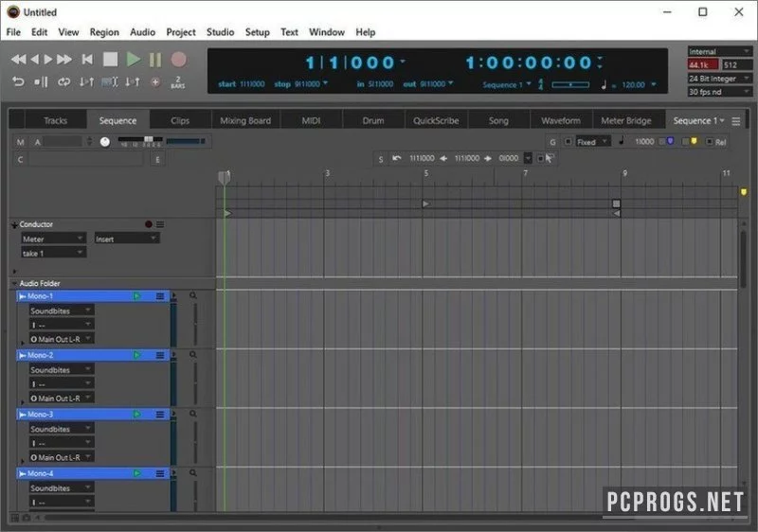758x532 pixels.
Task: Arm recording with the red Record button
Action: tap(178, 60)
